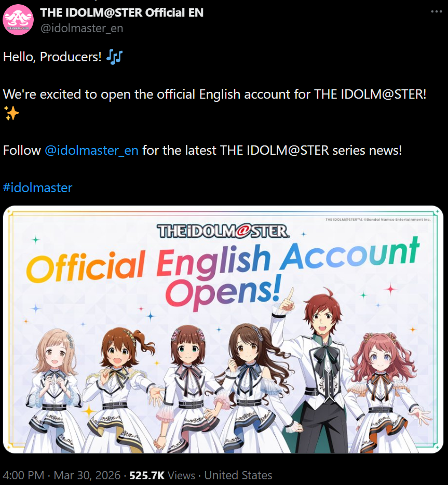The image size is (448, 485).
Task: Open the @idolmaster_en handle under the name
Action: [82, 28]
